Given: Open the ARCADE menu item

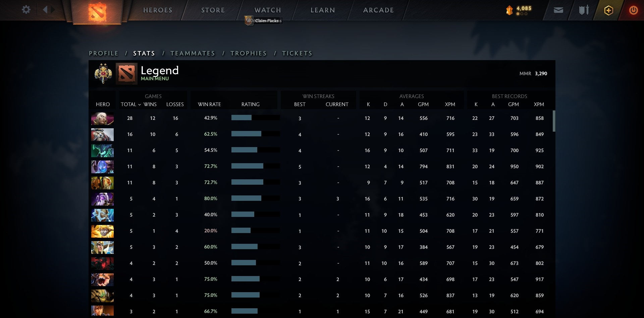Looking at the screenshot, I should (378, 10).
